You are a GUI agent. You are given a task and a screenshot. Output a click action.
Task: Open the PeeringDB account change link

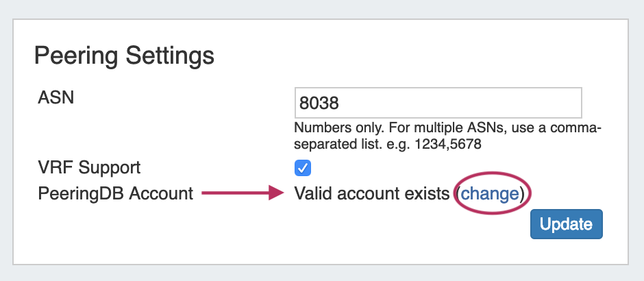[489, 194]
